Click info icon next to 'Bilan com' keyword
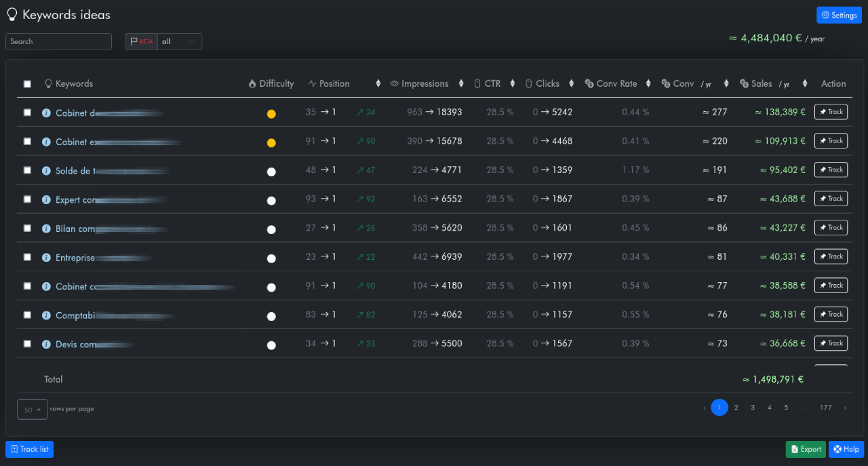 click(x=46, y=229)
